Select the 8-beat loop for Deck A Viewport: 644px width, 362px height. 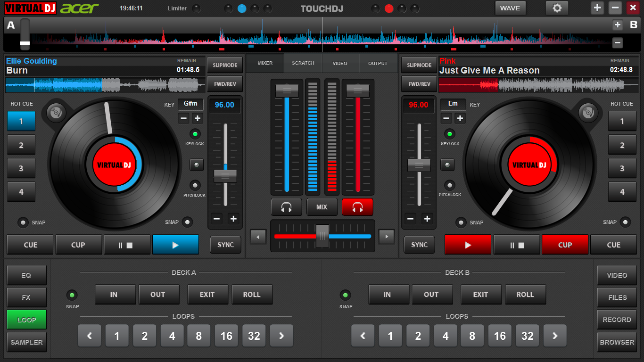199,336
